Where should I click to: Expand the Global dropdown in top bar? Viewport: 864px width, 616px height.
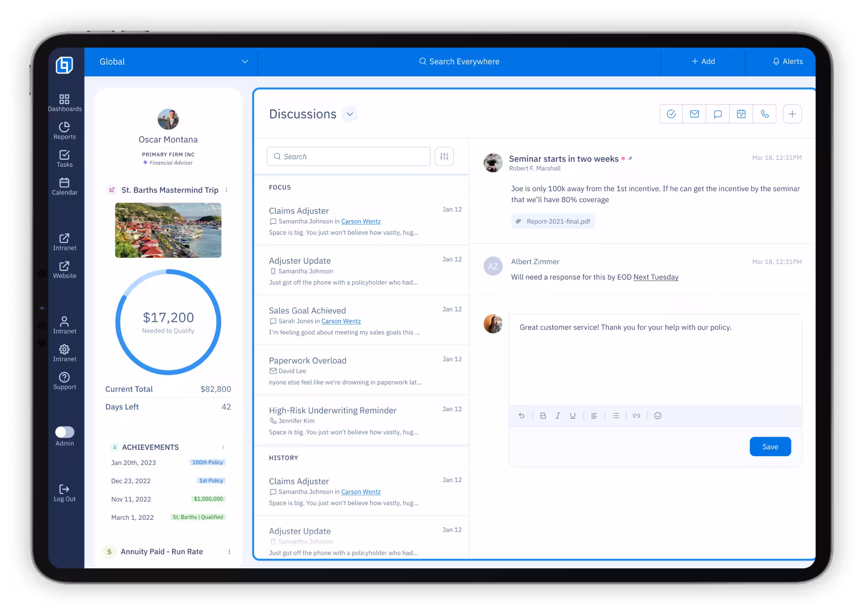coord(245,61)
